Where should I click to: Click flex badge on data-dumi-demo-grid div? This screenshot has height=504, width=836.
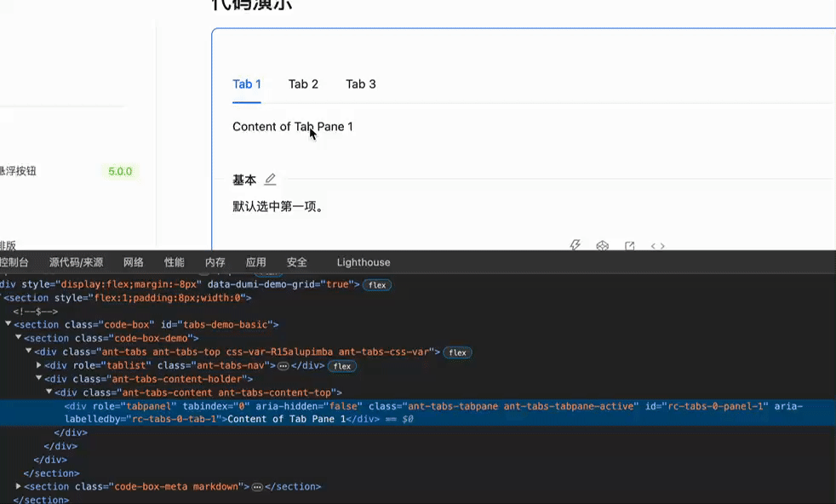(x=377, y=285)
